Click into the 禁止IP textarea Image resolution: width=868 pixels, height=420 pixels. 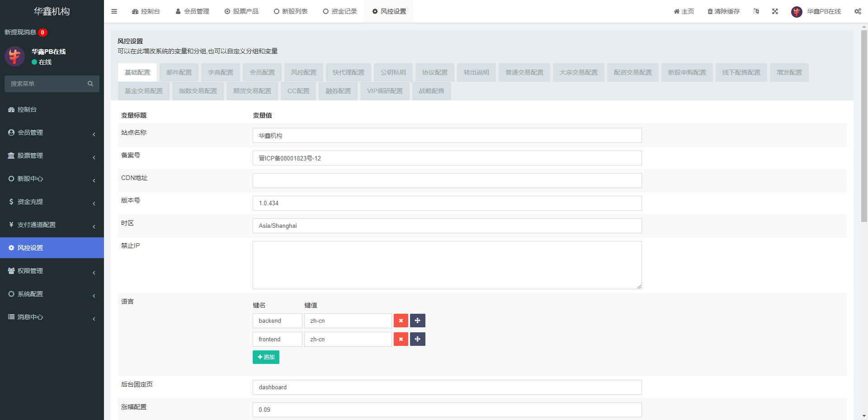click(447, 265)
